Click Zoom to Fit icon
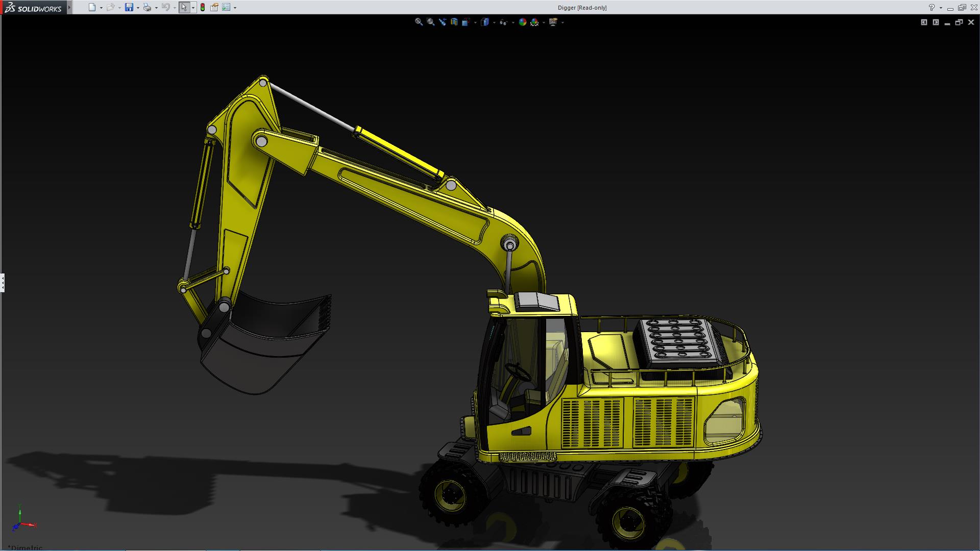The height and width of the screenshot is (551, 980). (x=419, y=22)
